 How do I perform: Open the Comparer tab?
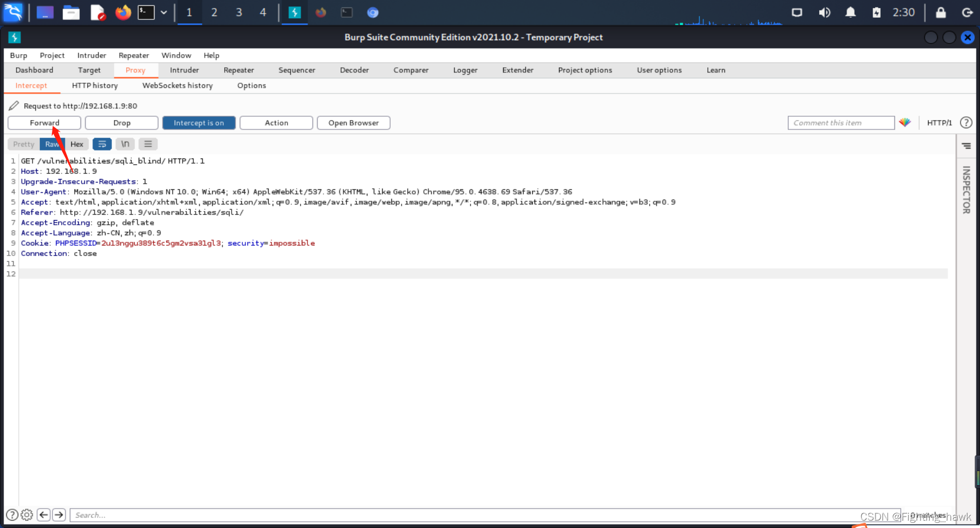coord(411,70)
